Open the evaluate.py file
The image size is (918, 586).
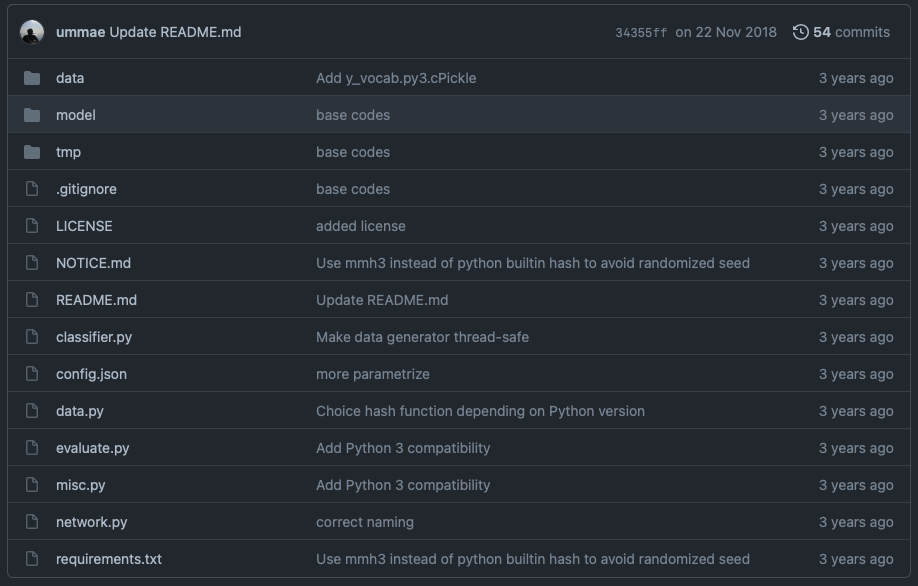[x=92, y=448]
